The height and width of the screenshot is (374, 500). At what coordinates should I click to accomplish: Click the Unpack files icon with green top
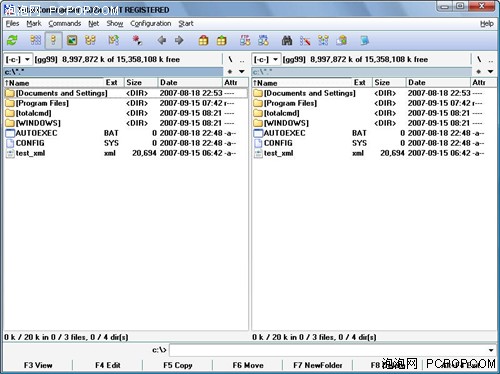[221, 41]
